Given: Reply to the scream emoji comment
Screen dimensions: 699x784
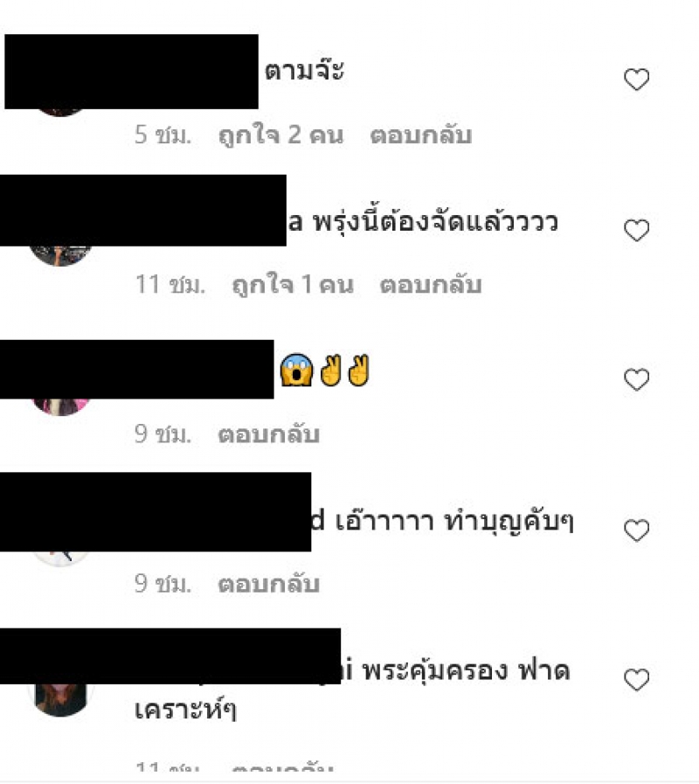Looking at the screenshot, I should pos(269,434).
